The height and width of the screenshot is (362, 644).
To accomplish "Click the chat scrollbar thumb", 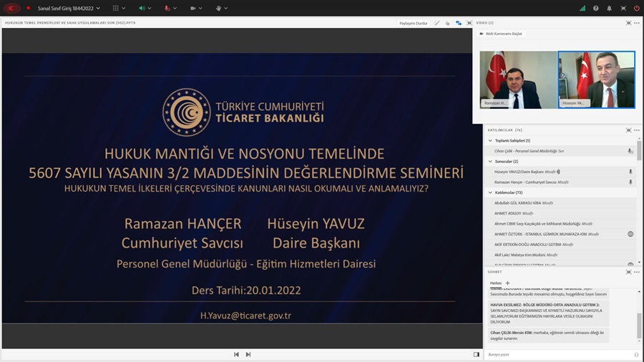I will pyautogui.click(x=640, y=325).
